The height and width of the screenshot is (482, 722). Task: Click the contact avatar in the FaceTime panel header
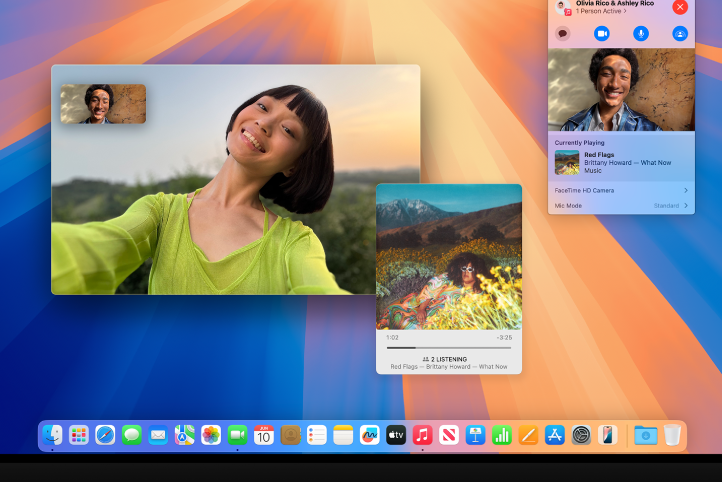pos(563,7)
